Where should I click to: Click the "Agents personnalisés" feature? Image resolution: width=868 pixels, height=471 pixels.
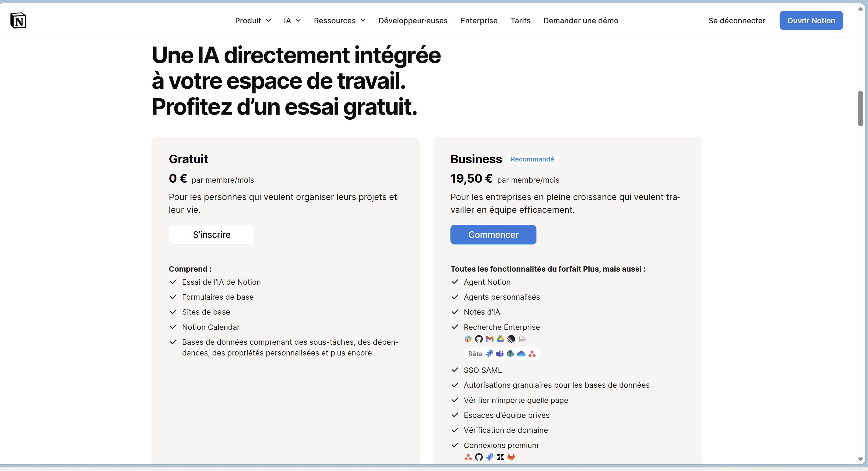tap(502, 297)
